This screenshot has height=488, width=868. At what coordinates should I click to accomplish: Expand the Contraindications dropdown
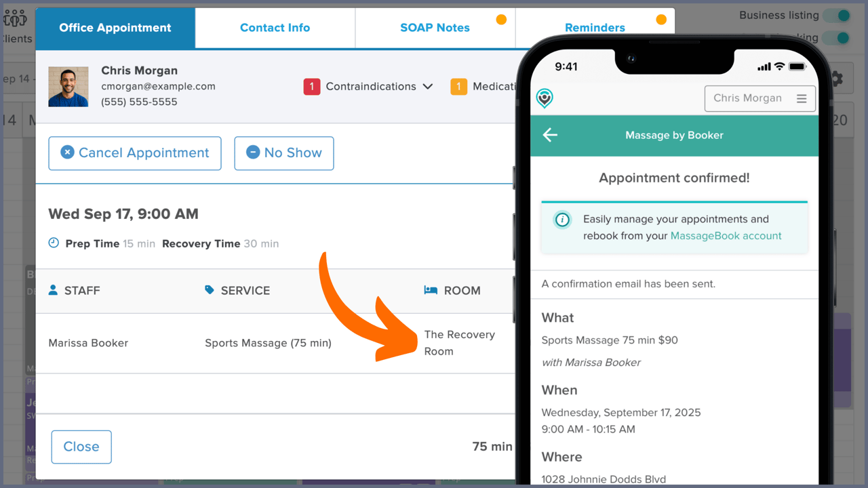tap(428, 86)
